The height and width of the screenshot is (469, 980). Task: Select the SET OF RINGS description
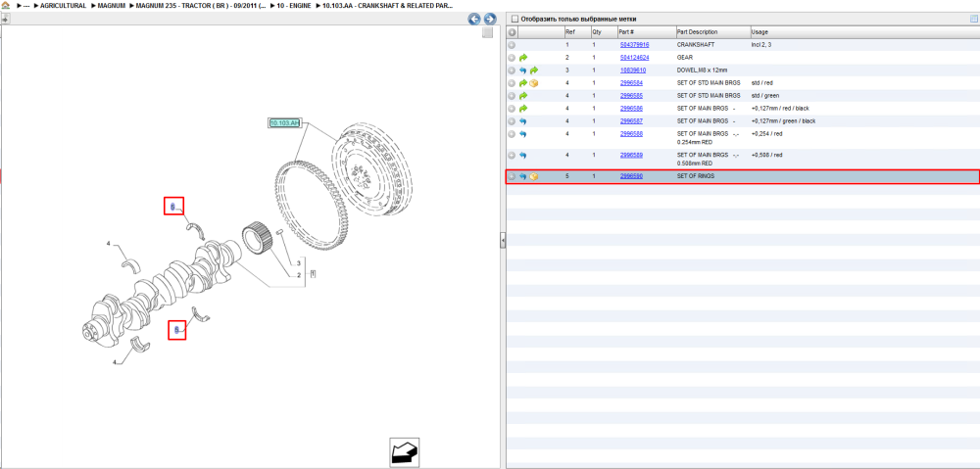point(696,177)
